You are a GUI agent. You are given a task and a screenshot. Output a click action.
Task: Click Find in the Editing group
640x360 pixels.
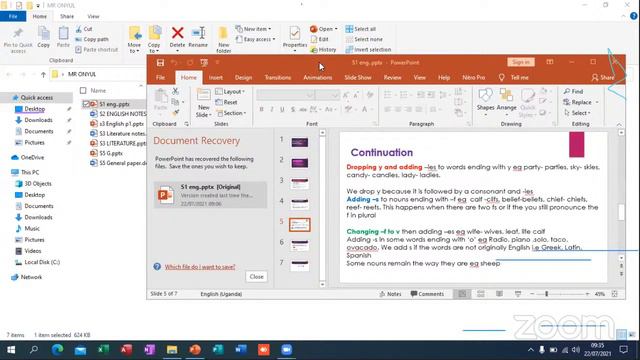[574, 91]
